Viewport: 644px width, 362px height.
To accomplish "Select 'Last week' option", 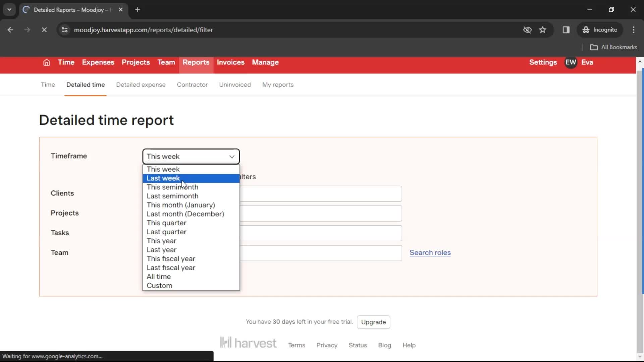I will 191,178.
